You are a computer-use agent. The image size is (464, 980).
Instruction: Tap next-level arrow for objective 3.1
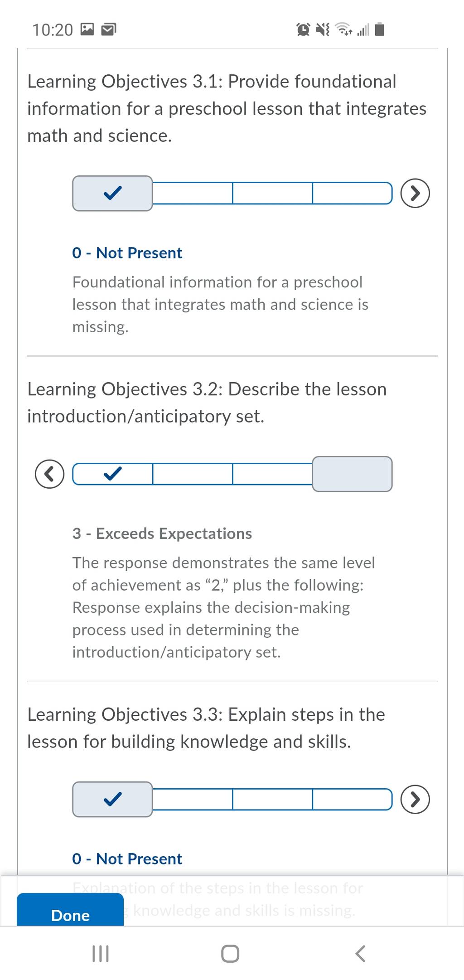click(415, 193)
